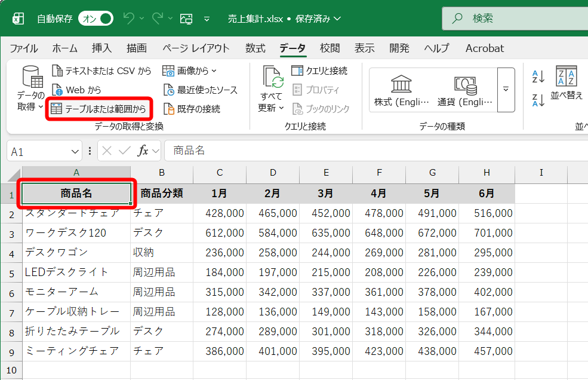Click the Undo arrow icon
This screenshot has height=380, width=588.
pyautogui.click(x=128, y=18)
